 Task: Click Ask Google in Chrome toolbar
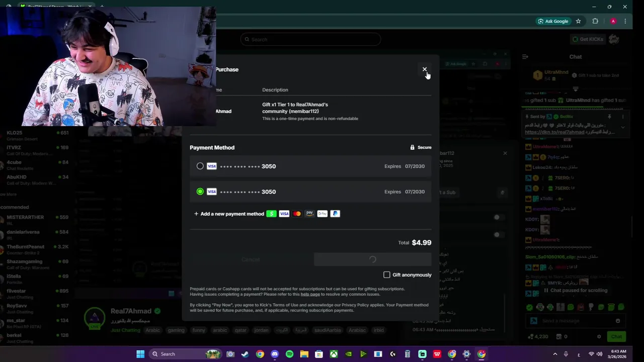click(553, 21)
